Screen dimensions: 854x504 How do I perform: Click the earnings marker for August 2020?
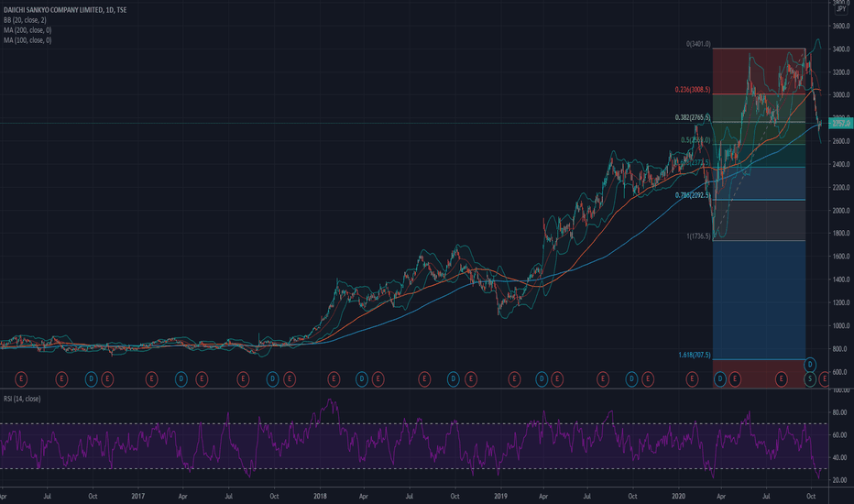[781, 378]
